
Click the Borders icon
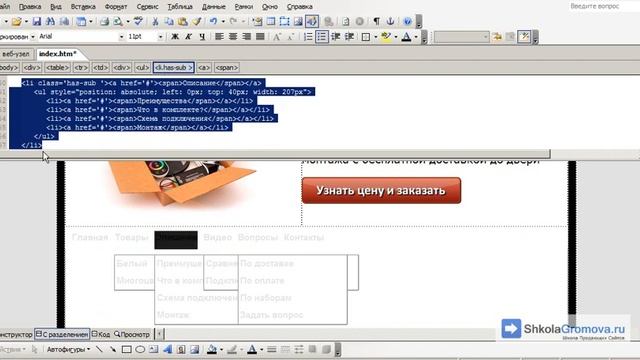[x=366, y=37]
